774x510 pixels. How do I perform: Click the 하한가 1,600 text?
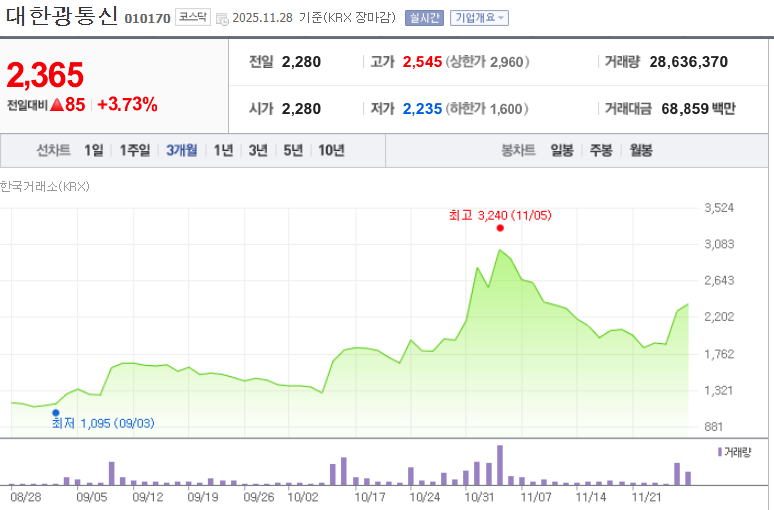click(487, 109)
